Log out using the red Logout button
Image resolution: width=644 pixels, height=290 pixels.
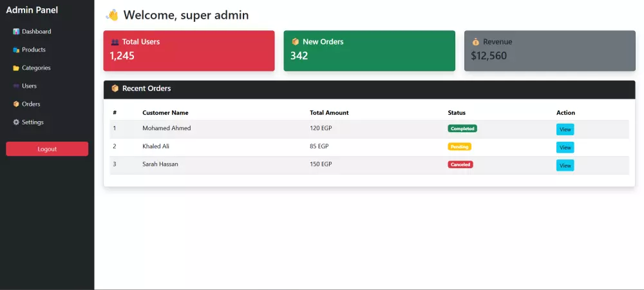click(47, 149)
